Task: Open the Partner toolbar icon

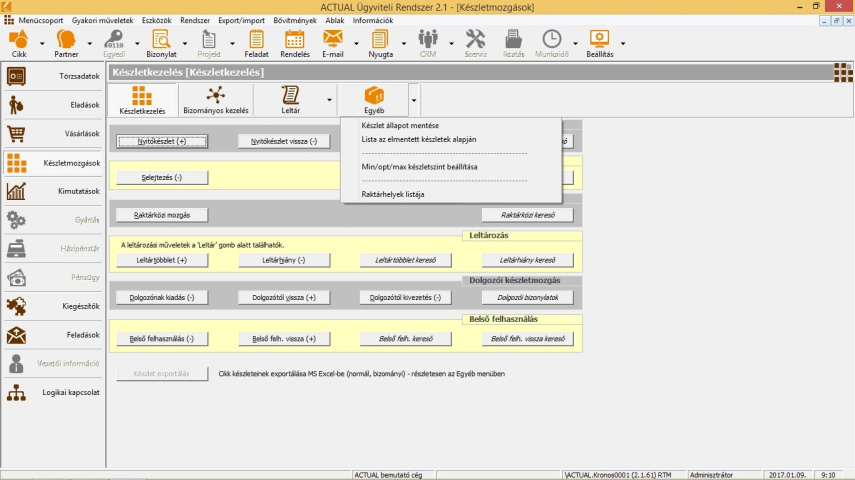Action: [x=66, y=39]
